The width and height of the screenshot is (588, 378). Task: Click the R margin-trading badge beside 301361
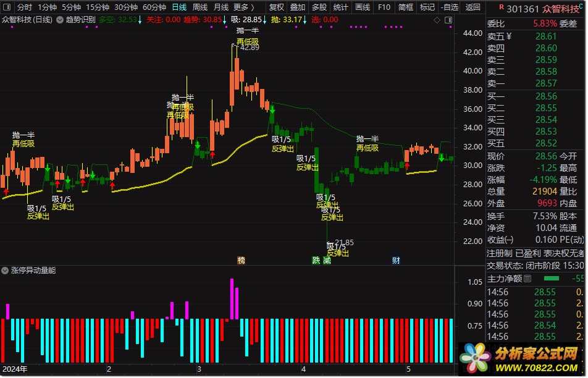click(x=502, y=7)
